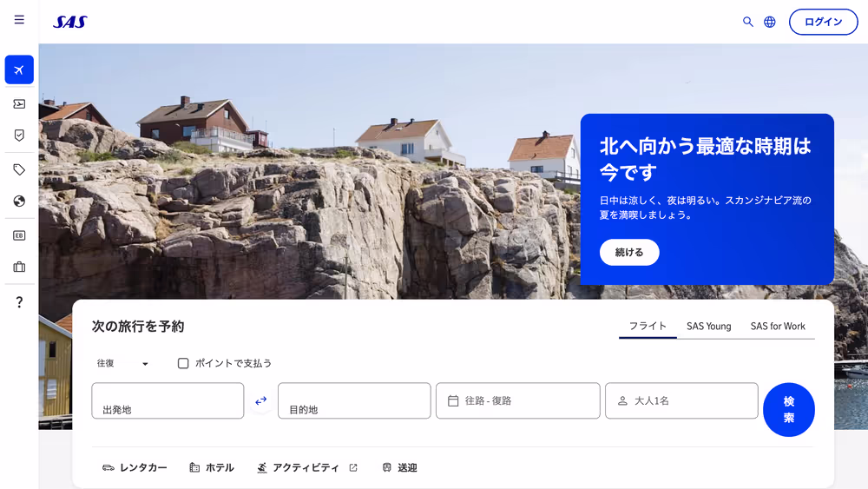
Task: Click the price tag offers icon
Action: point(19,169)
